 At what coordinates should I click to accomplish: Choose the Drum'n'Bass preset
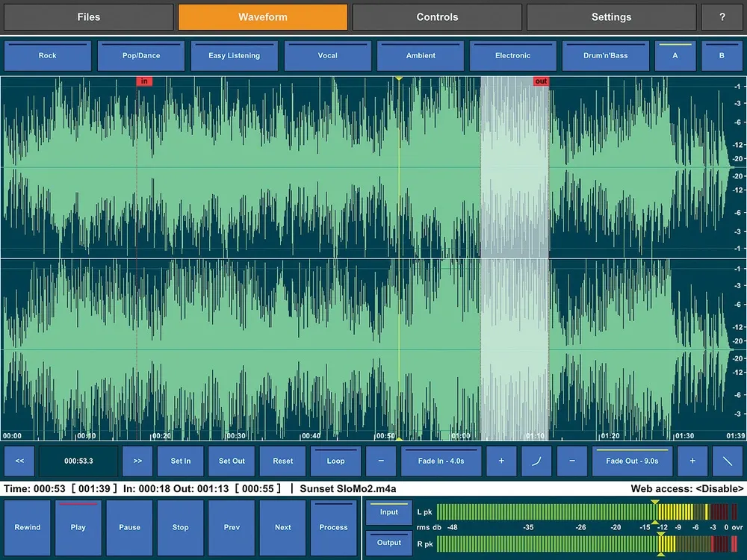[x=606, y=56]
